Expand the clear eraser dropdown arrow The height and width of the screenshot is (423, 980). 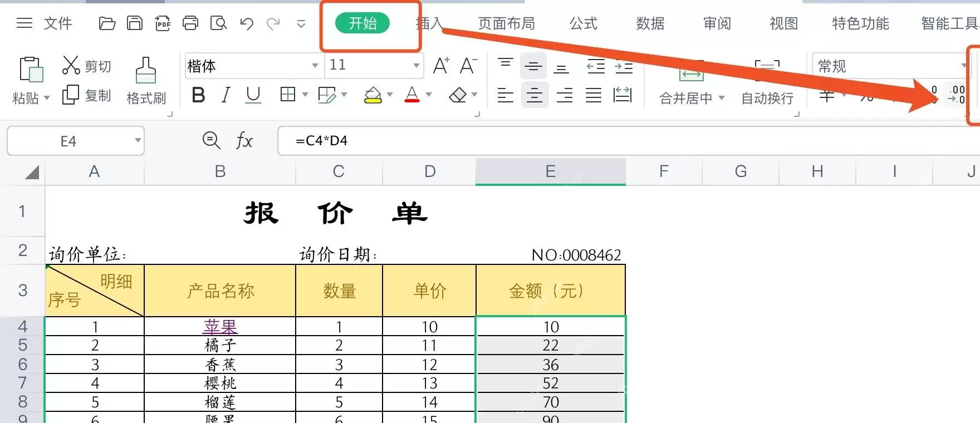[x=474, y=95]
